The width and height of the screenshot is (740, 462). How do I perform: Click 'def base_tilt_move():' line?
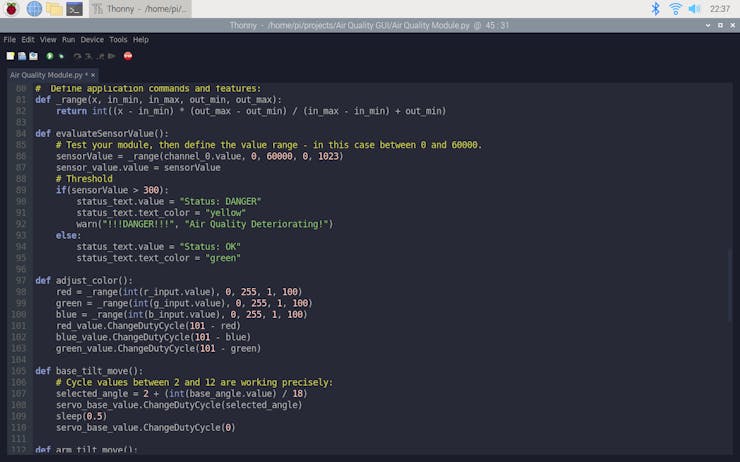89,371
